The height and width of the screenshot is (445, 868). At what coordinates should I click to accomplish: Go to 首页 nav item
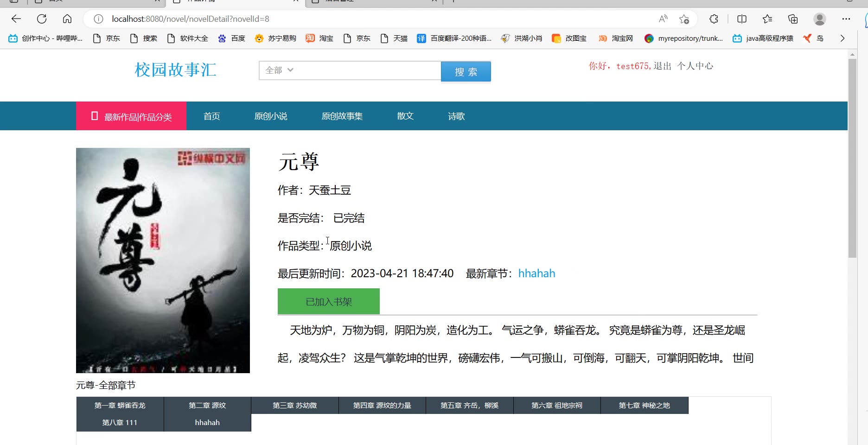click(x=212, y=116)
